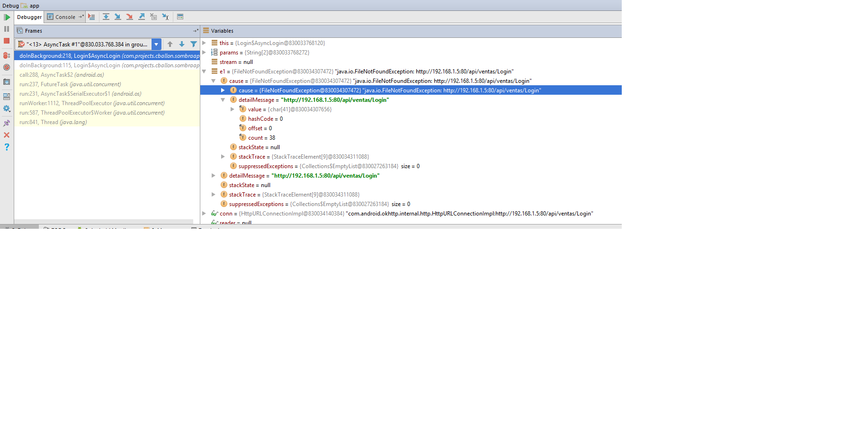868x440 pixels.
Task: Click the Frames panel header label
Action: coord(34,31)
